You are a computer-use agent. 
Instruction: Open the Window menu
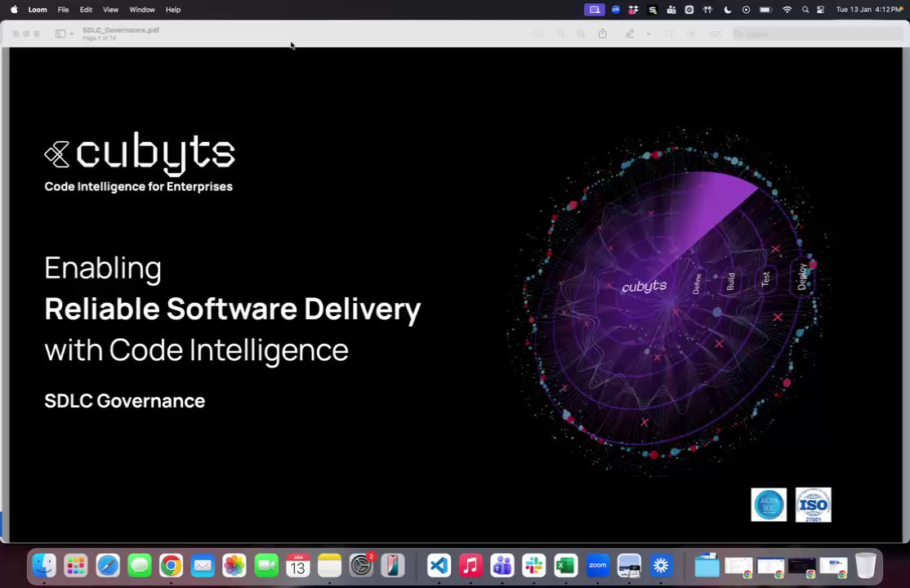[141, 9]
